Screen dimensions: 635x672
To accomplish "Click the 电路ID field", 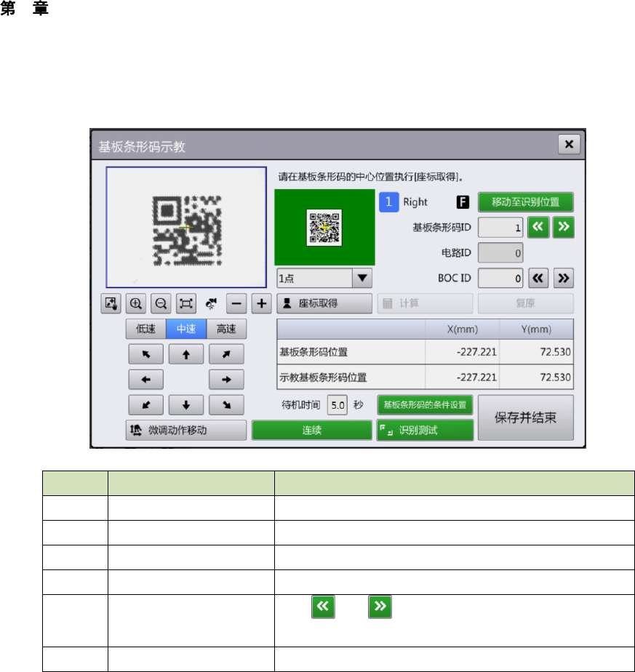I will 500,253.
